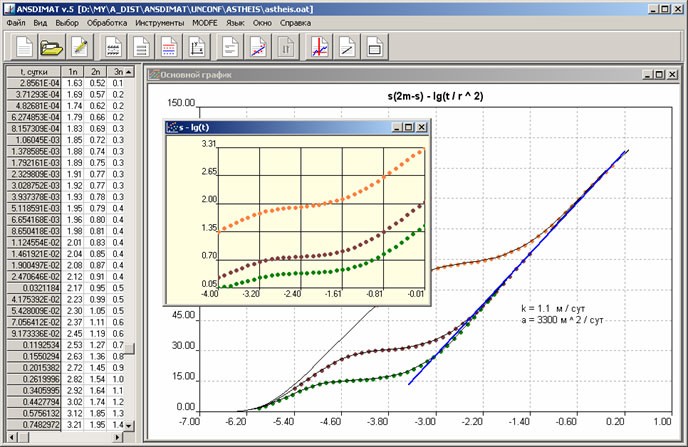Select the 1n cell with value 3.21
The width and height of the screenshot is (688, 447).
coord(73,425)
